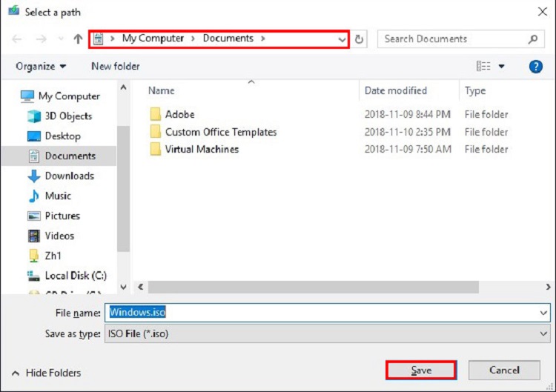Collapse the pane with Hide Folders

pos(47,373)
